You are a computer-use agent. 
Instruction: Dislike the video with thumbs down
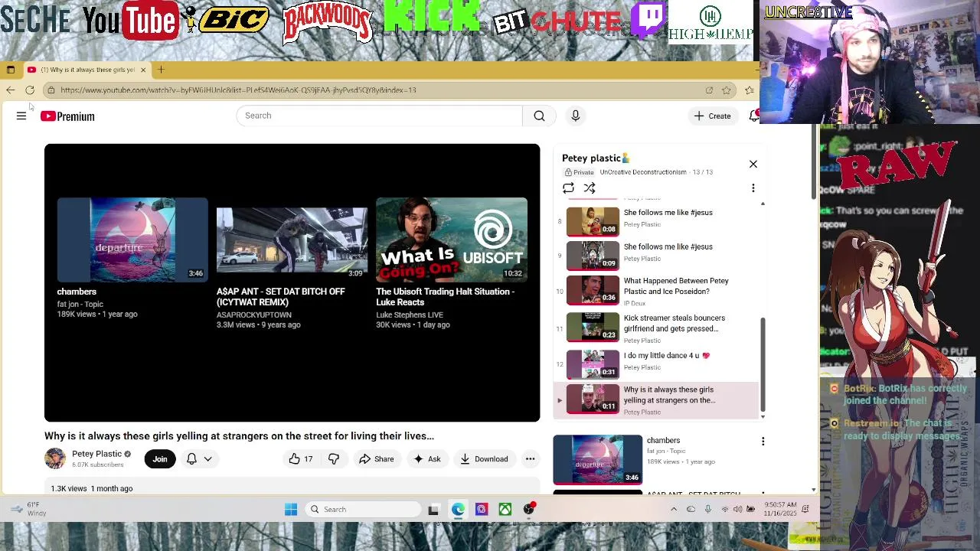(x=334, y=459)
